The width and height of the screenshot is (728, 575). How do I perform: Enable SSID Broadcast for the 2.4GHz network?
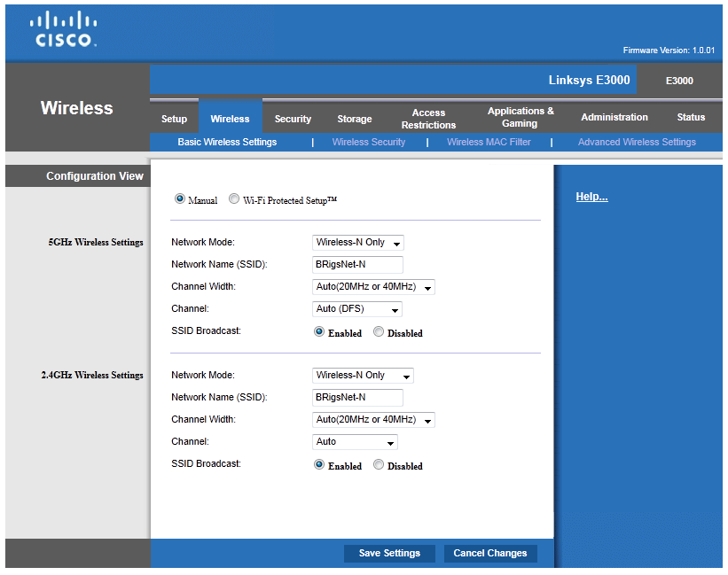319,464
